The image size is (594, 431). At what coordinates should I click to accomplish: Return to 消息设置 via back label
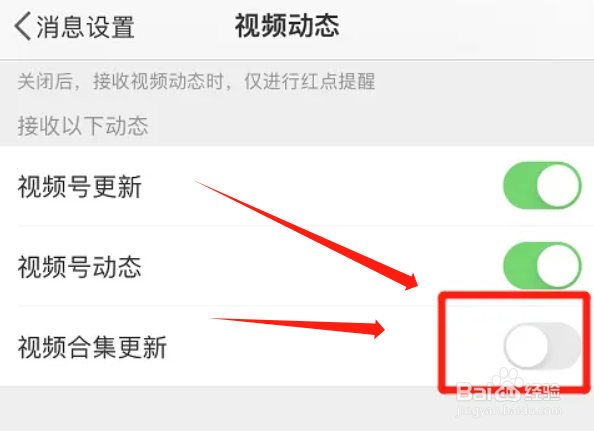[x=86, y=27]
